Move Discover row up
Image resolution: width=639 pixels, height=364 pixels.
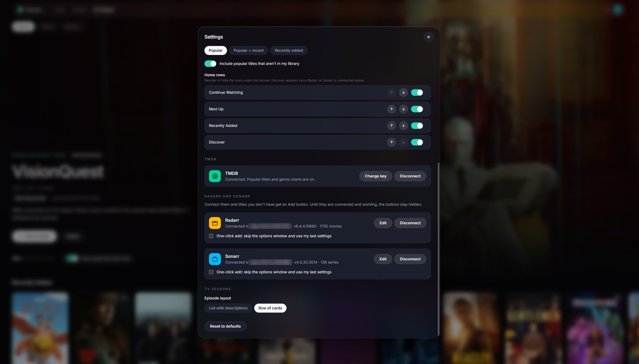391,142
